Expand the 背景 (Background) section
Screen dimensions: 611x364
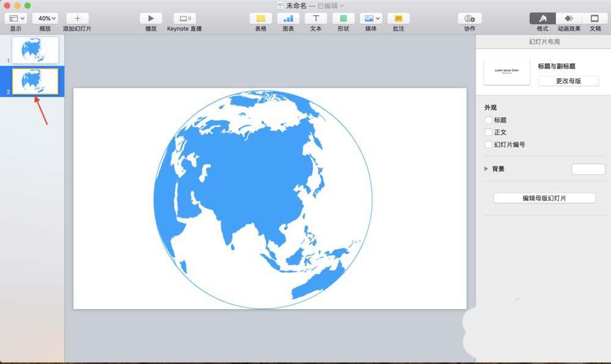click(x=486, y=169)
